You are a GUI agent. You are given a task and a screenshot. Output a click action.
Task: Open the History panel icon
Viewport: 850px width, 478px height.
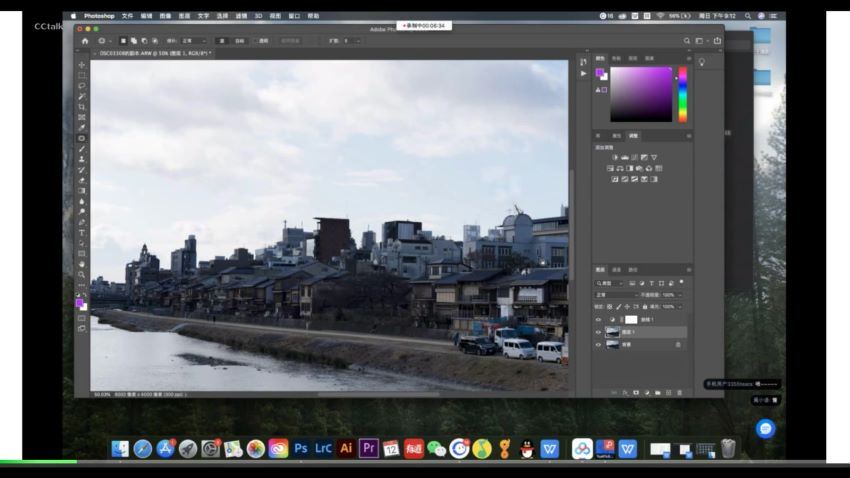coord(583,62)
